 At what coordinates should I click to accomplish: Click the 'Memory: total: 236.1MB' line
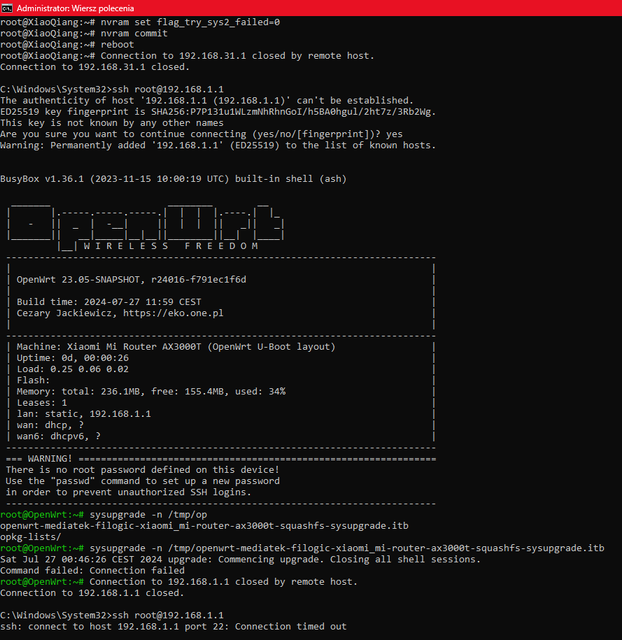click(x=151, y=391)
